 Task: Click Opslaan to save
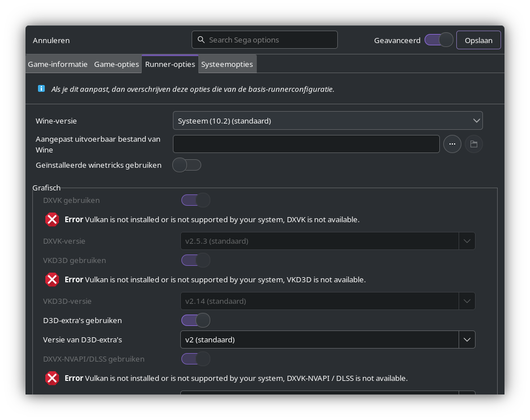pos(478,40)
